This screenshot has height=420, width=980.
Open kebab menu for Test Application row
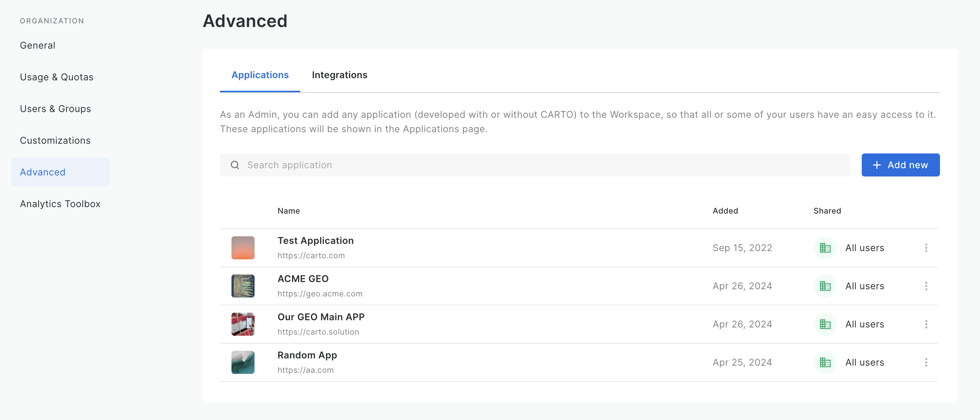[926, 248]
